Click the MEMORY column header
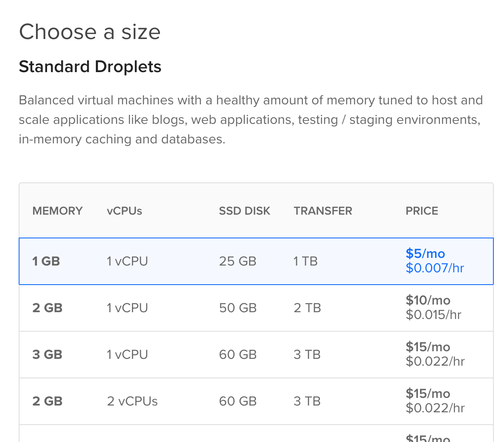The height and width of the screenshot is (442, 504). tap(57, 211)
